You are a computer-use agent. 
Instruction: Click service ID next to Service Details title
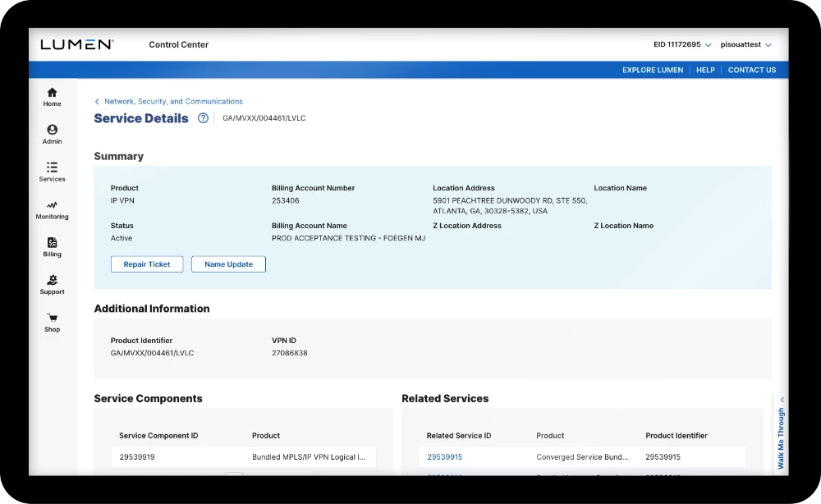264,118
